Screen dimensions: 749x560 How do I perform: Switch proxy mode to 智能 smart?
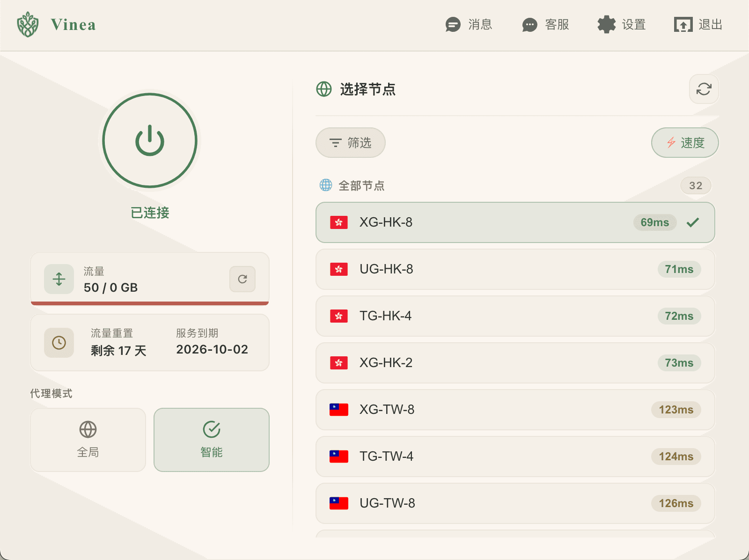(x=212, y=440)
